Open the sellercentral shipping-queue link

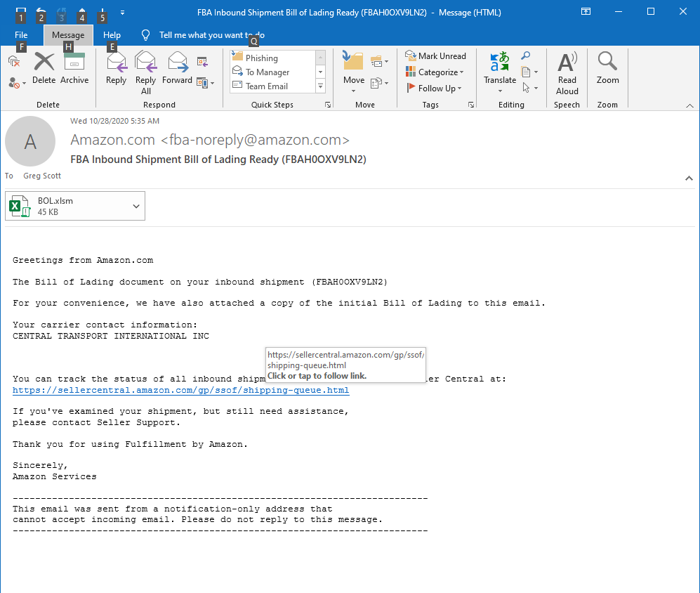tap(181, 390)
